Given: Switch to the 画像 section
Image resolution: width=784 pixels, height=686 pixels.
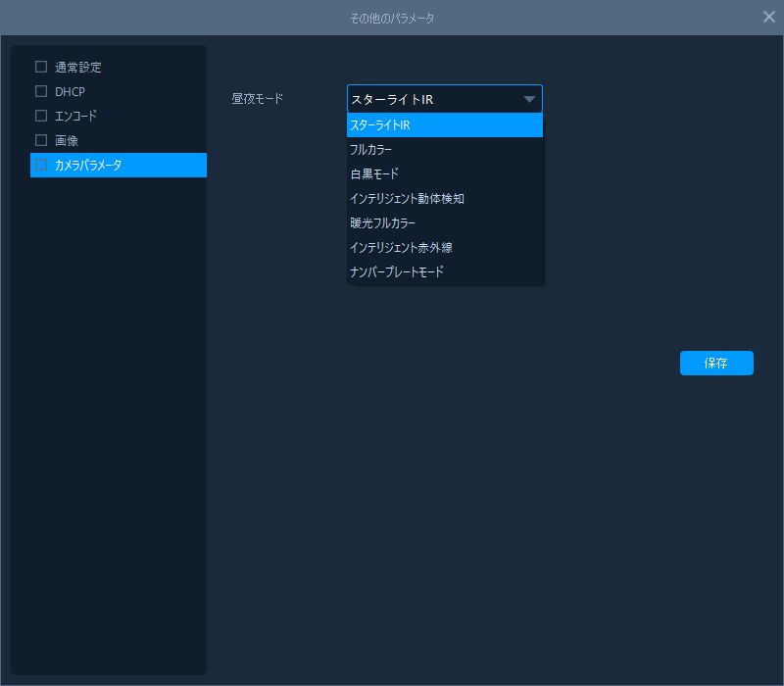Looking at the screenshot, I should (67, 141).
